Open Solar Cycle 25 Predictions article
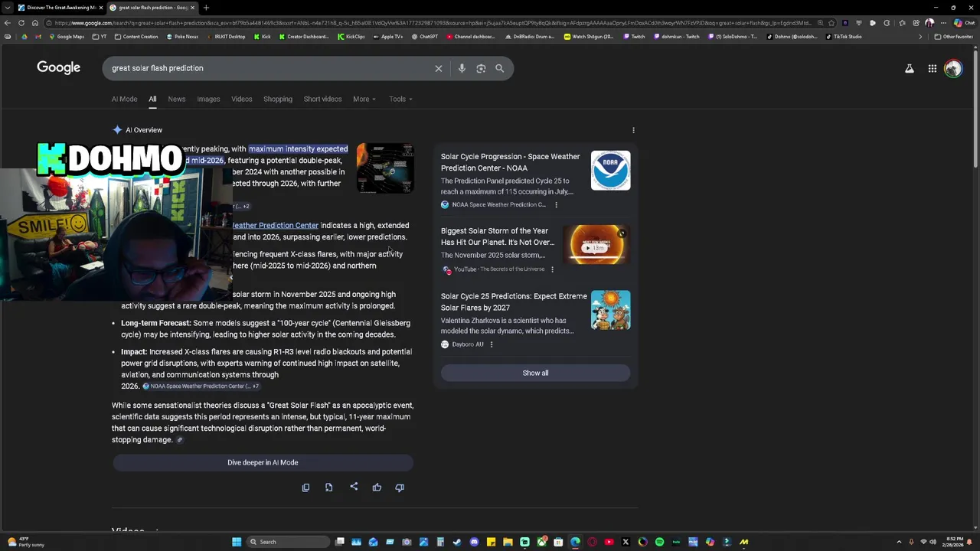The width and height of the screenshot is (980, 551). coord(514,302)
